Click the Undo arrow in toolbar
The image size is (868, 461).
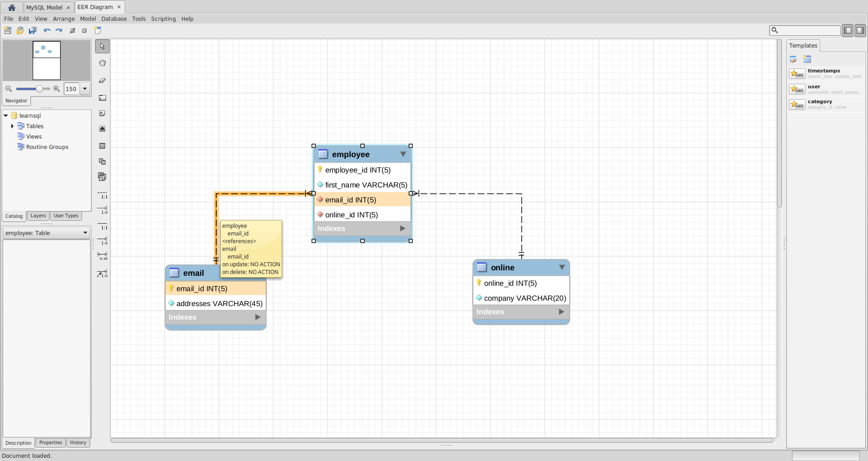47,30
